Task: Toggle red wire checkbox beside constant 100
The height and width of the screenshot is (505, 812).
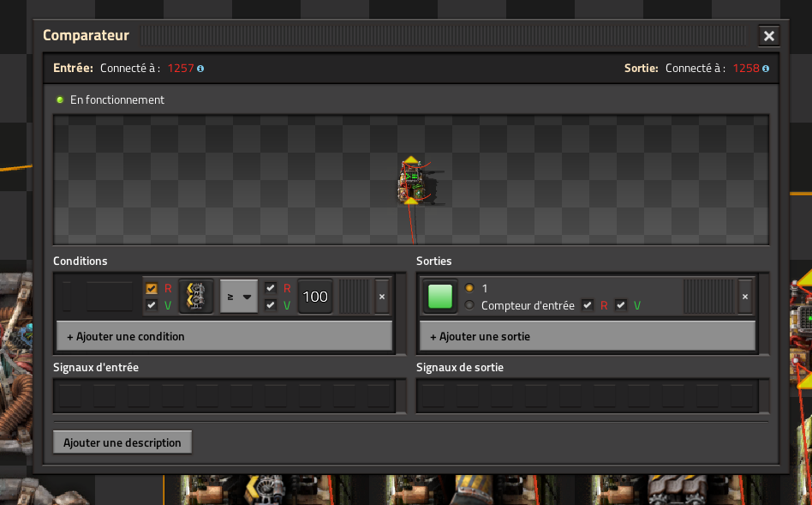Action: click(x=271, y=289)
